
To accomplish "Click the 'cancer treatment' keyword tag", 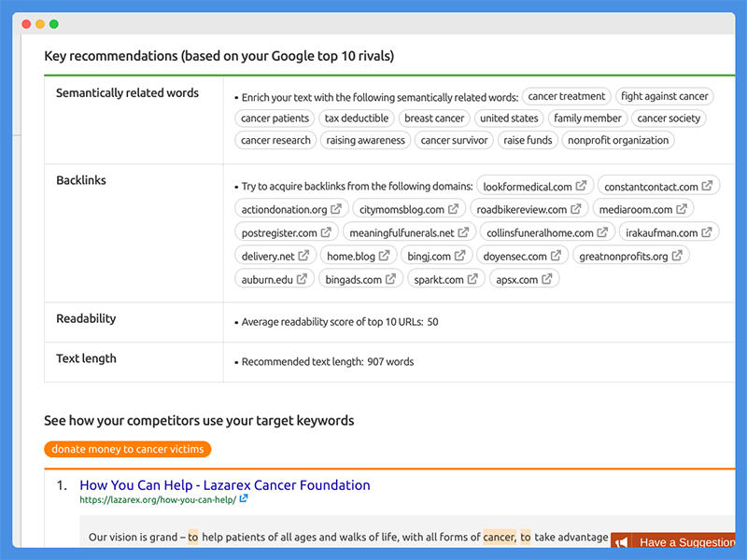I will click(567, 96).
